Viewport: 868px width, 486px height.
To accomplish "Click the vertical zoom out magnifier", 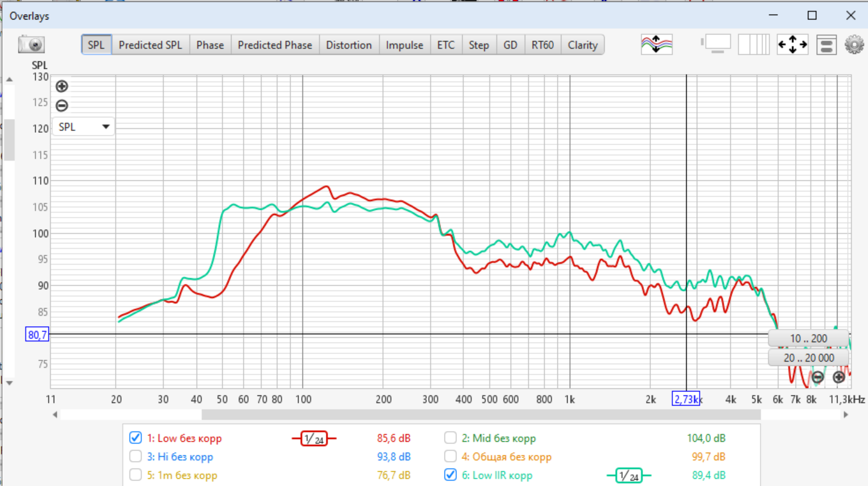I will click(62, 106).
